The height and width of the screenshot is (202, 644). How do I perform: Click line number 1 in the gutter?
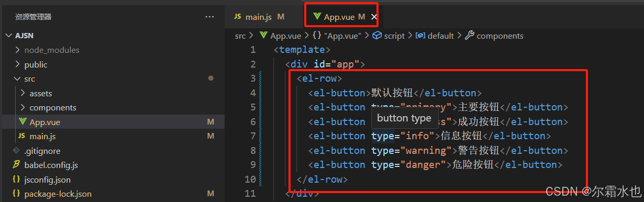tap(253, 50)
